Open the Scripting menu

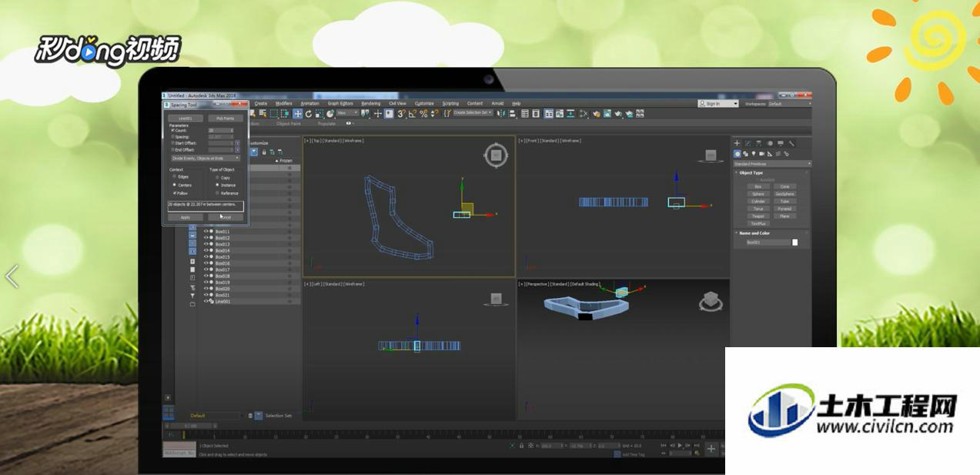(x=450, y=103)
